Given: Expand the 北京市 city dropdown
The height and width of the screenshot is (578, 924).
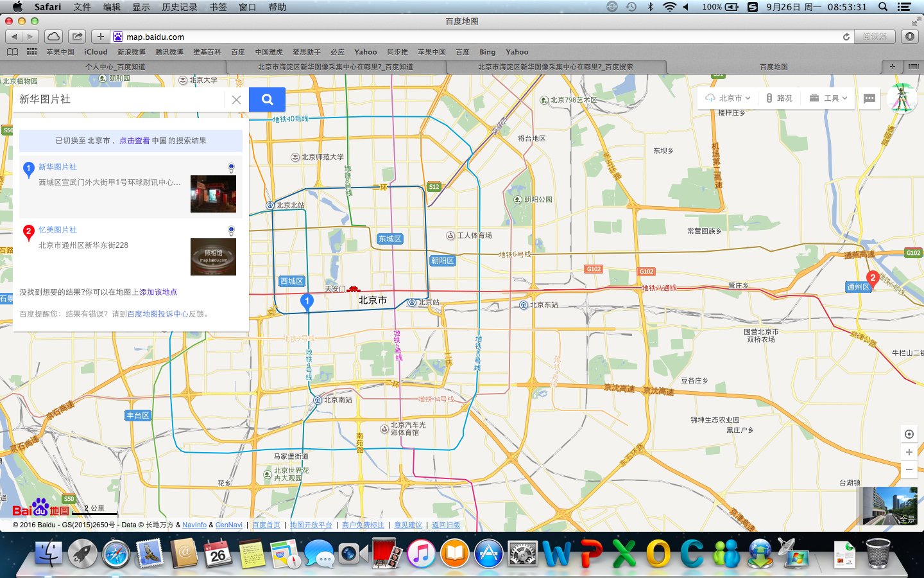Looking at the screenshot, I should click(x=728, y=98).
